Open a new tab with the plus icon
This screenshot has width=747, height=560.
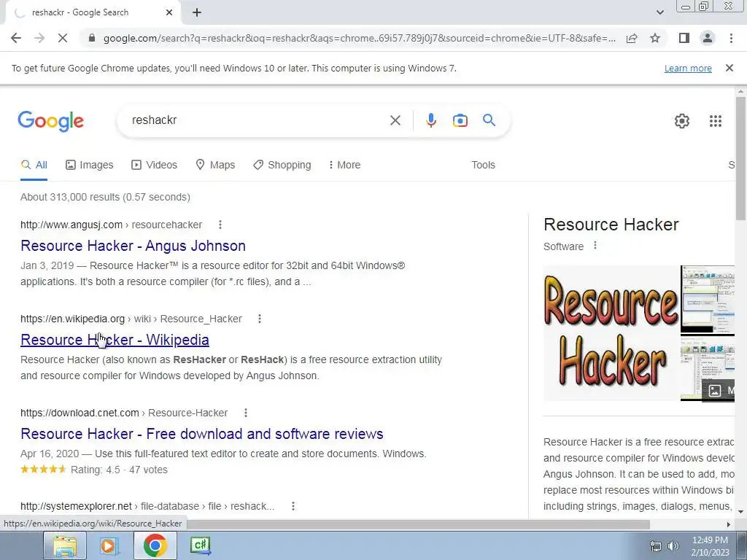point(197,12)
